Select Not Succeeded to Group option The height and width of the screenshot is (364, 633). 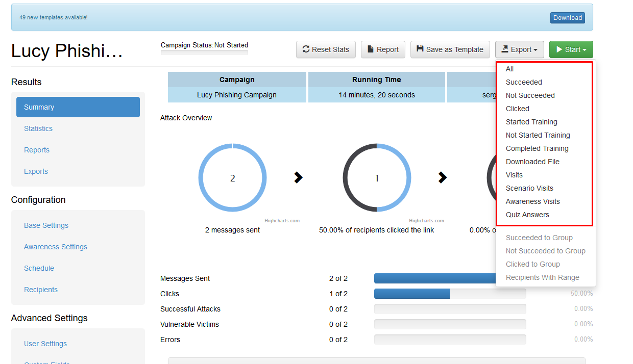tap(545, 251)
